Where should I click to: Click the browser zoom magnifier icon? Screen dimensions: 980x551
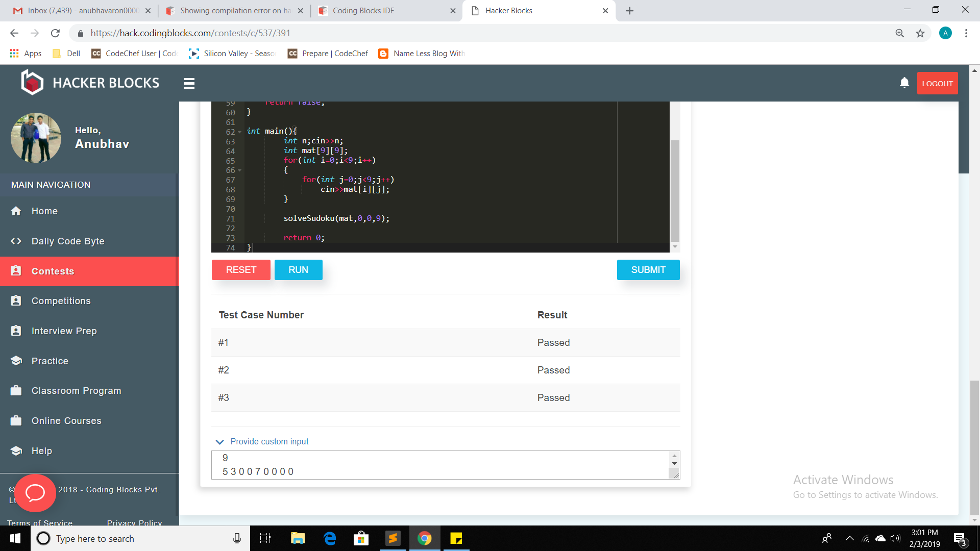899,33
